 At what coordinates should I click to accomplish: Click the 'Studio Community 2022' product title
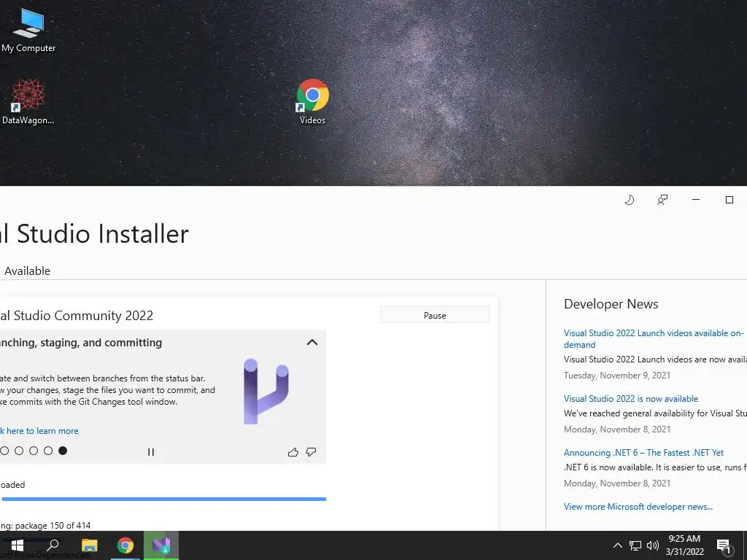[83, 316]
